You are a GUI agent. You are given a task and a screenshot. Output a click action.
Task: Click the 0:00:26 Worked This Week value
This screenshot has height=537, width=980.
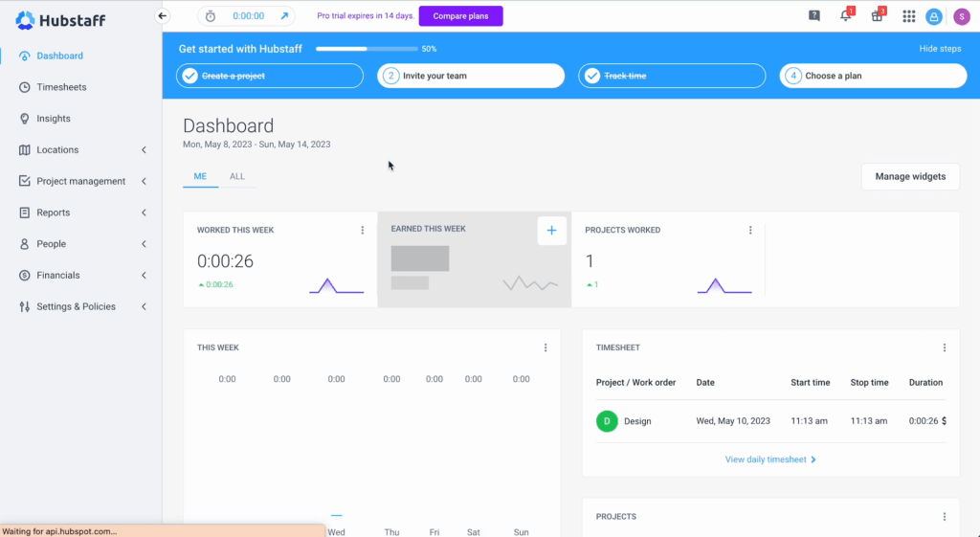225,261
